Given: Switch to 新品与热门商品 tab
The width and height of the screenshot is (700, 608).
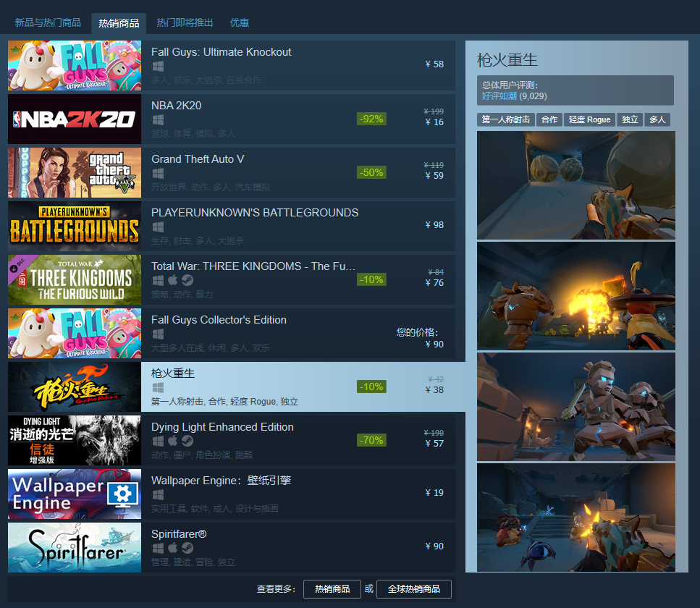Looking at the screenshot, I should point(48,22).
